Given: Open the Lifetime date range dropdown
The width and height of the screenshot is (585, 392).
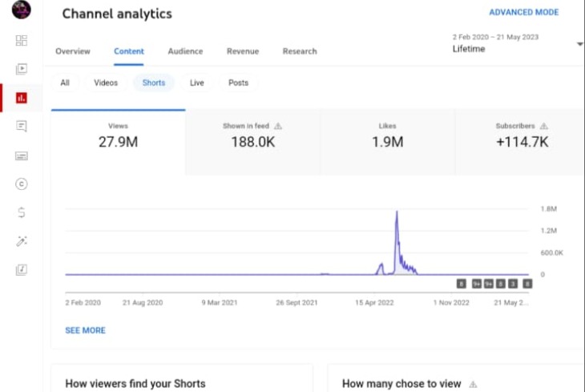Looking at the screenshot, I should [517, 43].
